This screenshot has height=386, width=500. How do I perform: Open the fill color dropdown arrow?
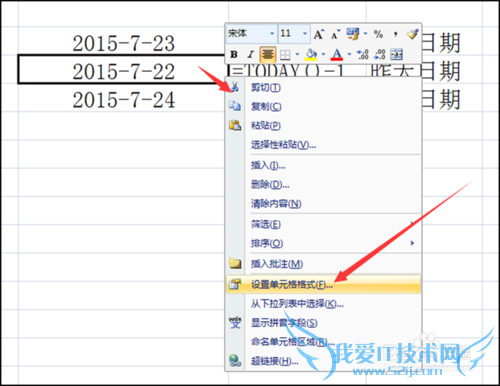(323, 54)
